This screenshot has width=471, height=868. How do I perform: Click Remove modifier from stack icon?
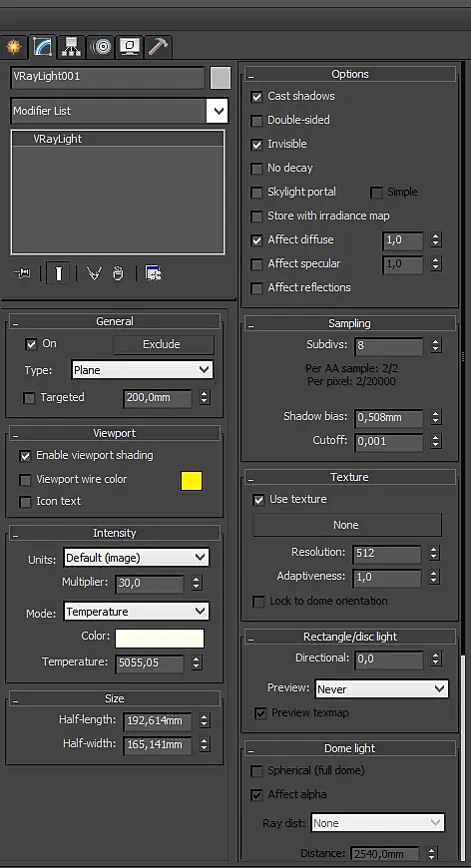point(118,273)
